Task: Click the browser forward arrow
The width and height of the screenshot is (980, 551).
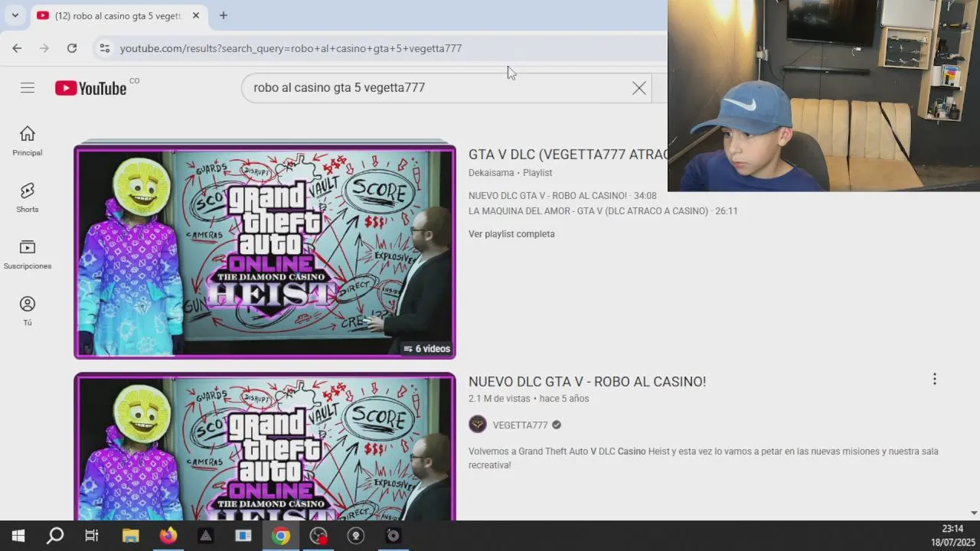Action: [x=44, y=48]
